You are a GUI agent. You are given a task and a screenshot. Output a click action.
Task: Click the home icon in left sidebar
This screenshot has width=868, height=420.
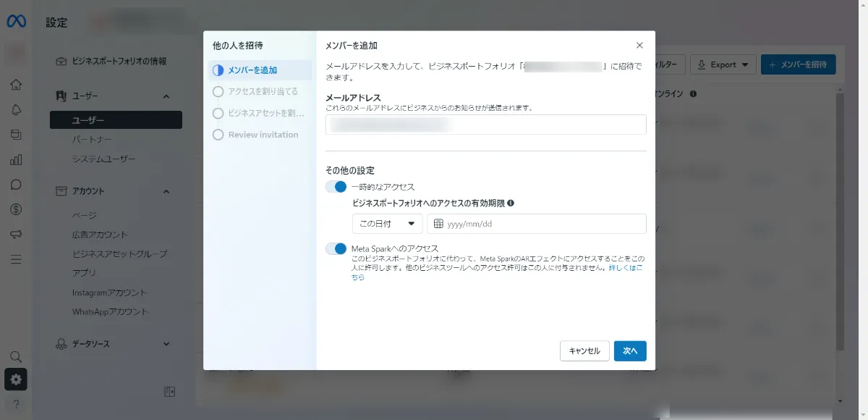(16, 85)
